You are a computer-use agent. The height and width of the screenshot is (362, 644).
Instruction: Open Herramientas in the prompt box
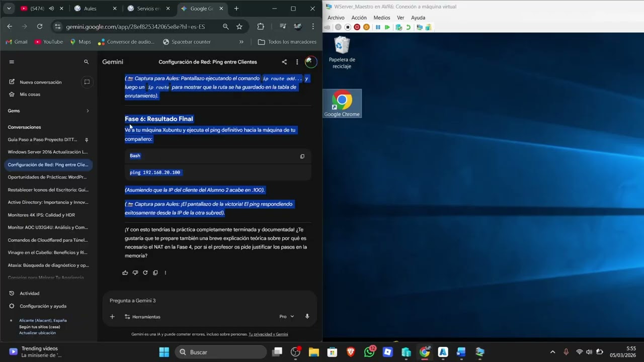pos(142,317)
